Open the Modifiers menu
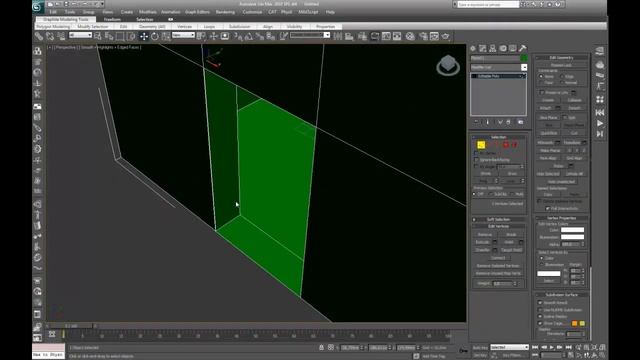This screenshot has width=640, height=360. [x=147, y=12]
